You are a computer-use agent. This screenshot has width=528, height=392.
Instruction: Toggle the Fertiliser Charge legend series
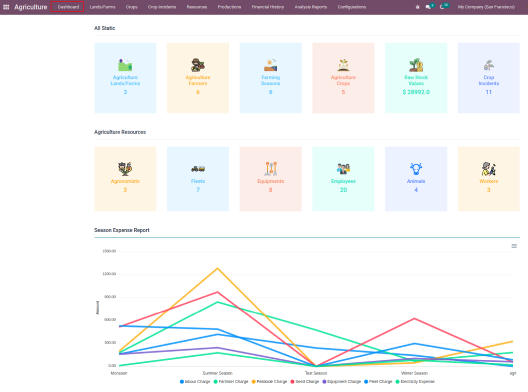click(x=231, y=382)
